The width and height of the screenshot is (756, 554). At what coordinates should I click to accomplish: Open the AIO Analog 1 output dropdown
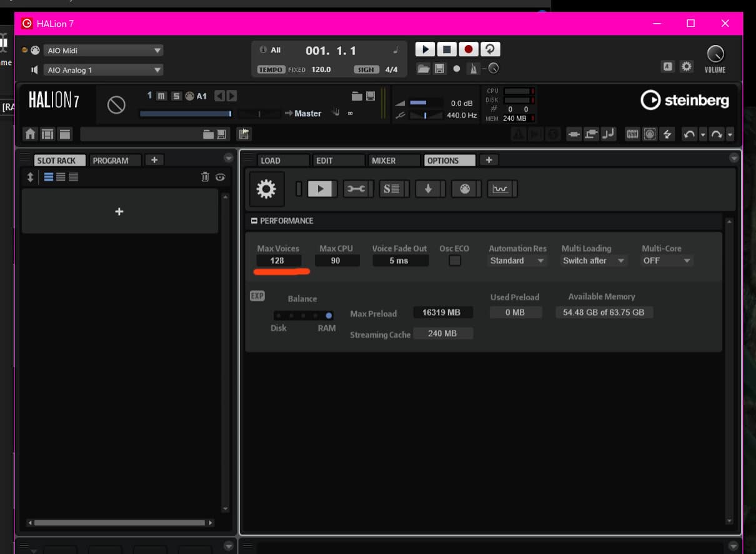point(103,70)
